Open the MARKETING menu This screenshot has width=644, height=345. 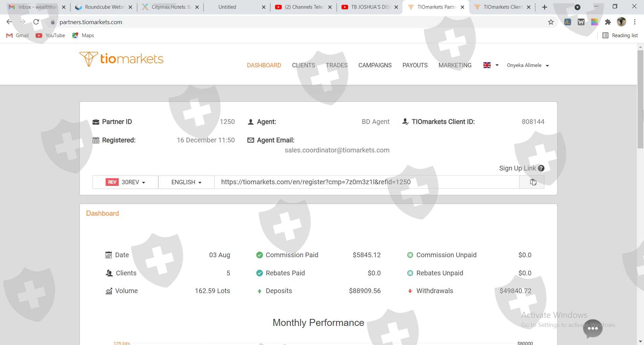click(455, 65)
